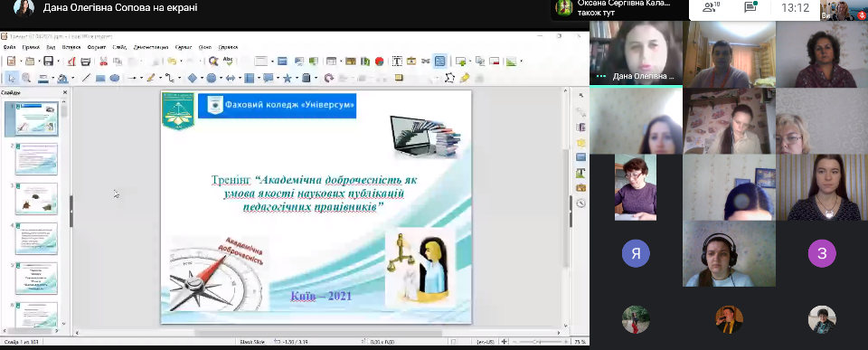
Task: Run the spelling check Abc icon
Action: point(228,61)
